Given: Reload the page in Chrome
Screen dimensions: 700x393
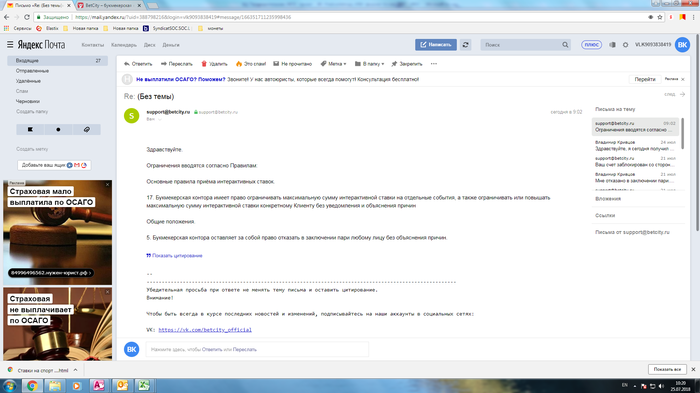Looking at the screenshot, I should pos(26,17).
